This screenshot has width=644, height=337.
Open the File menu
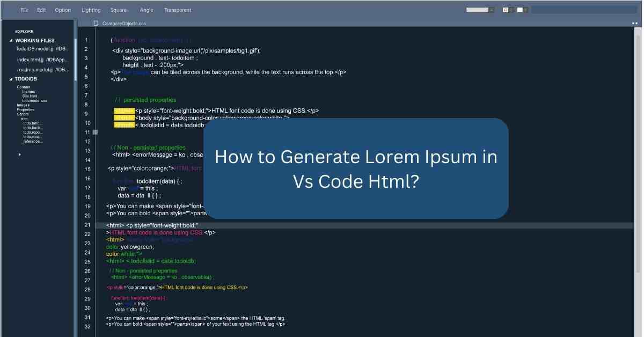25,10
